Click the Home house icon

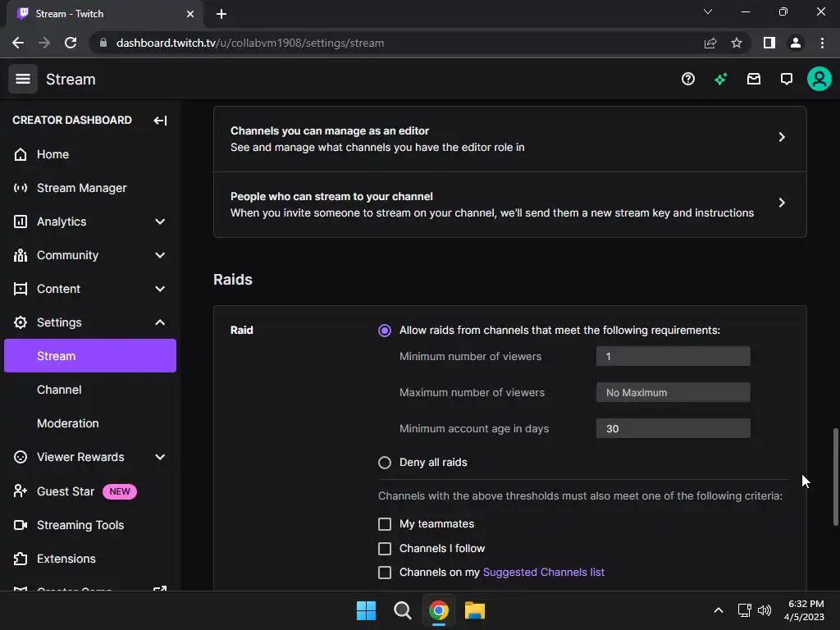click(21, 154)
